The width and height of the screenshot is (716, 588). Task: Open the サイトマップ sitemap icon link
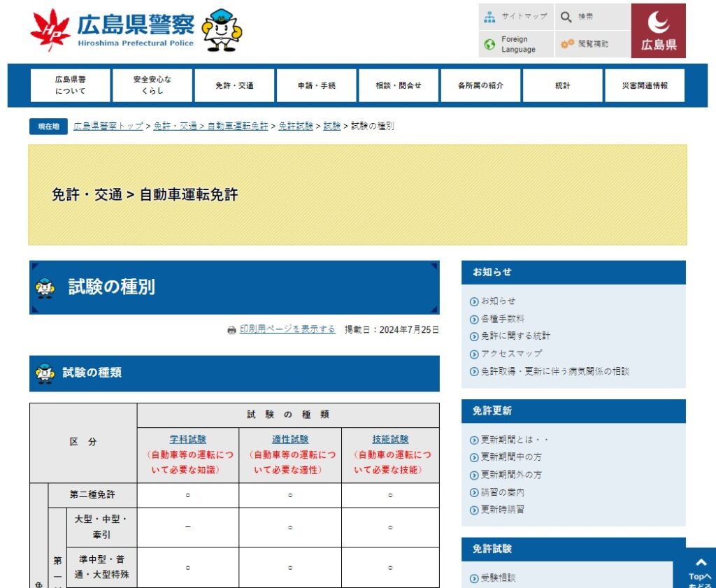[x=489, y=16]
